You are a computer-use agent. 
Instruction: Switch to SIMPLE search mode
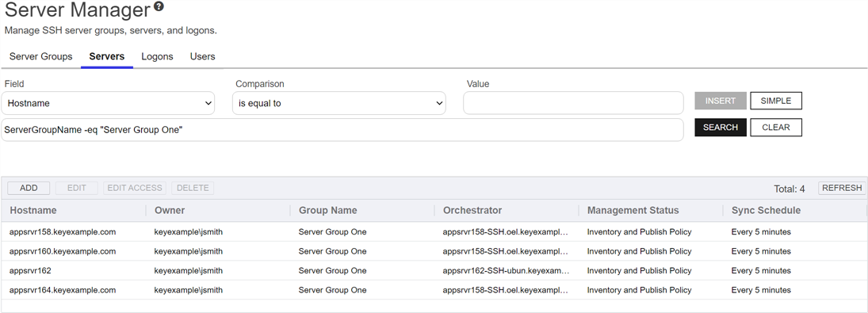[x=775, y=101]
